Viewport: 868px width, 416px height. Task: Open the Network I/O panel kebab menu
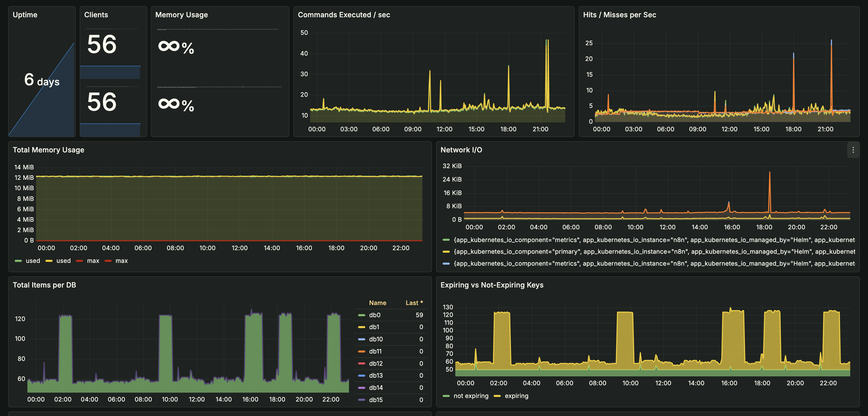click(854, 150)
